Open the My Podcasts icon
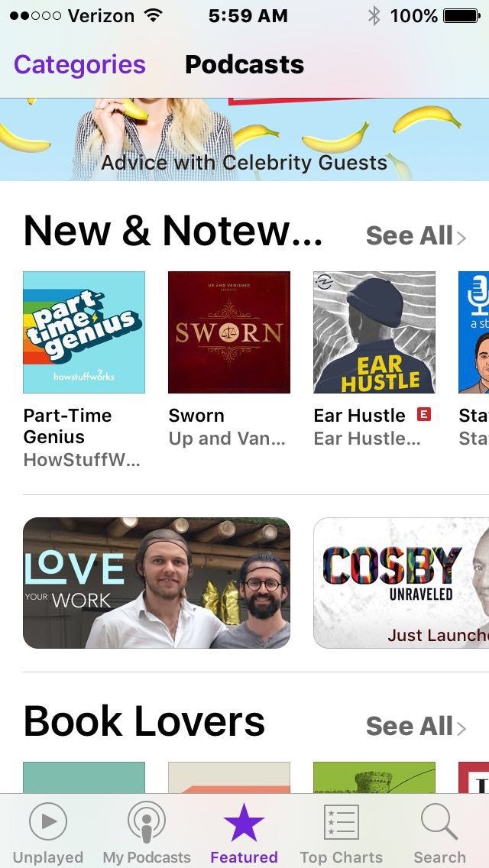Viewport: 489px width, 868px height. [x=146, y=823]
